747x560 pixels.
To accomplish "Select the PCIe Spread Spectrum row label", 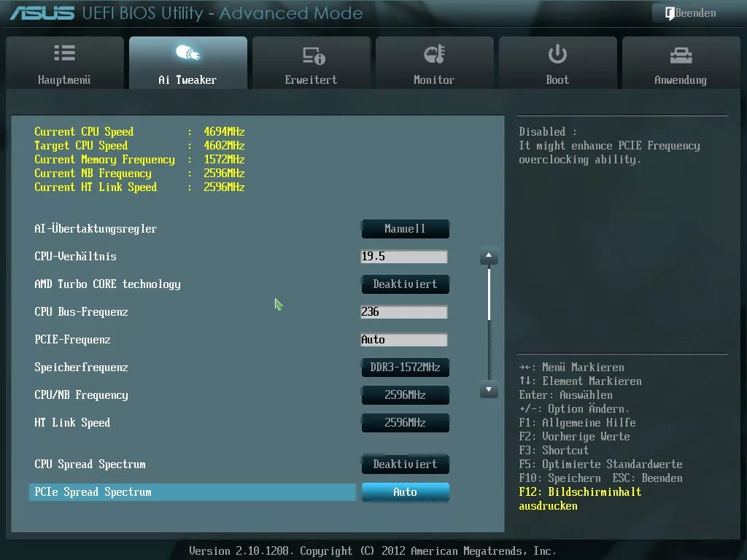I will click(x=93, y=492).
